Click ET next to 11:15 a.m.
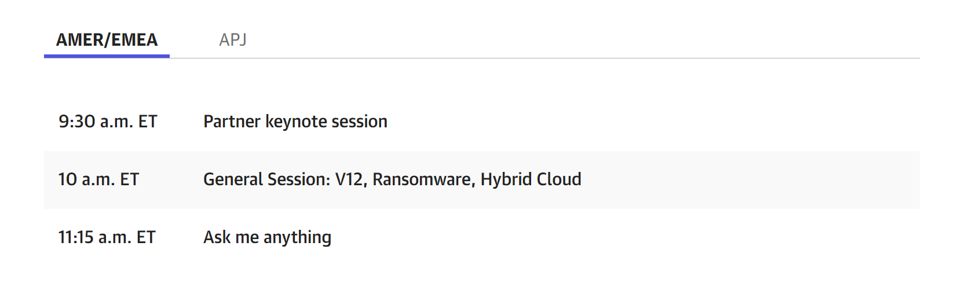The height and width of the screenshot is (301, 980). pos(146,237)
